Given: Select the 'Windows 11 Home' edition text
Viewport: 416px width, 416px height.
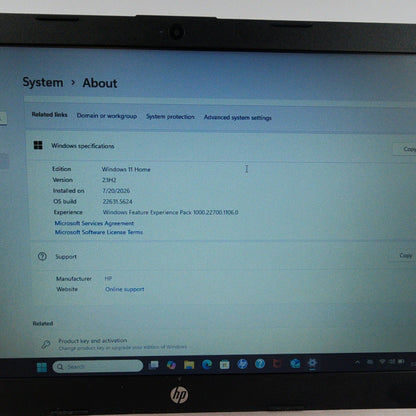Looking at the screenshot, I should pyautogui.click(x=126, y=169).
